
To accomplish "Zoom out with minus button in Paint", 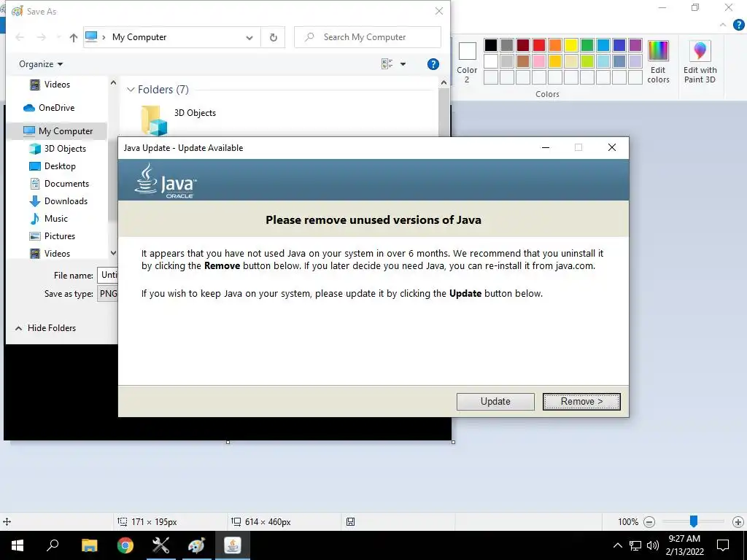I will [649, 522].
